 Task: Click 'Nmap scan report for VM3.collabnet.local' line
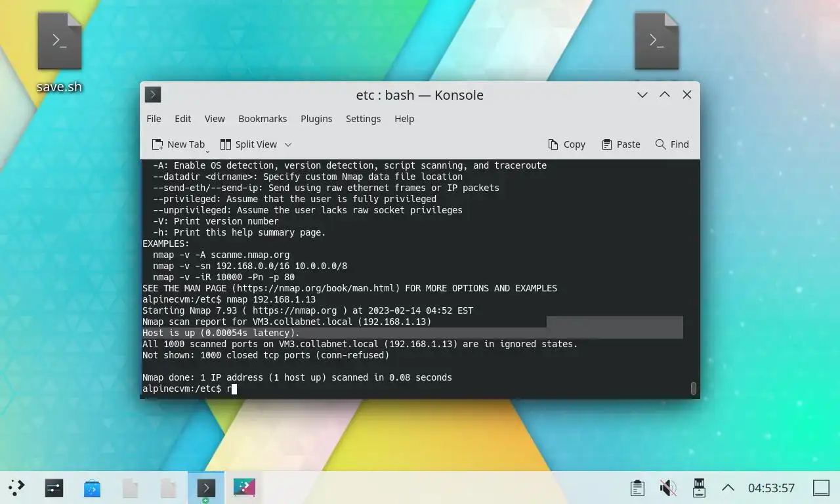tap(287, 322)
